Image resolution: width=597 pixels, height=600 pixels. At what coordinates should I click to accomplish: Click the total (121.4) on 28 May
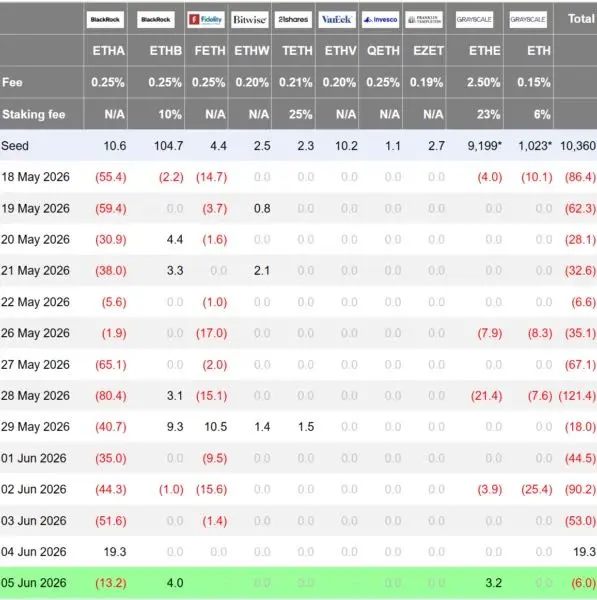pyautogui.click(x=577, y=395)
